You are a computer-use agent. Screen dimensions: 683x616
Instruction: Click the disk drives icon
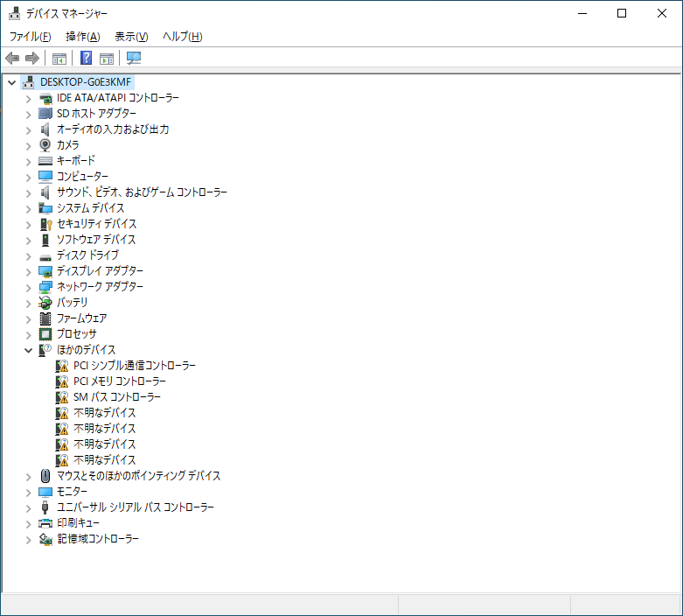pyautogui.click(x=45, y=256)
